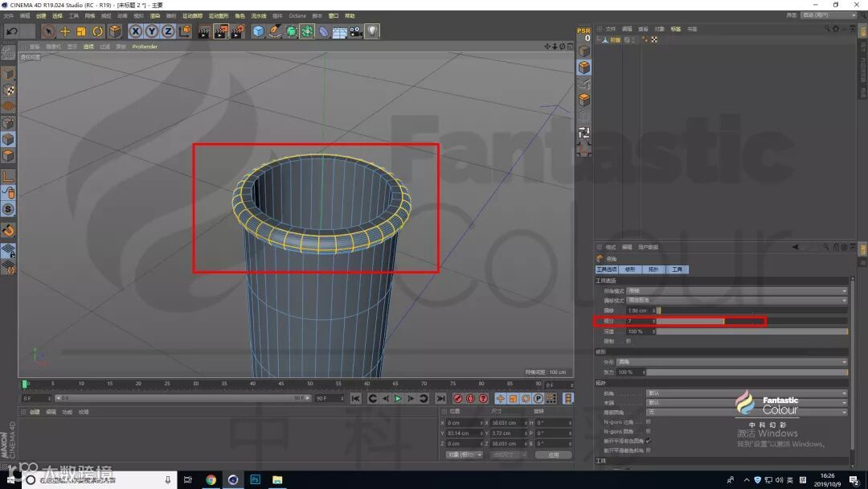Click the Camera object icon

[x=355, y=31]
